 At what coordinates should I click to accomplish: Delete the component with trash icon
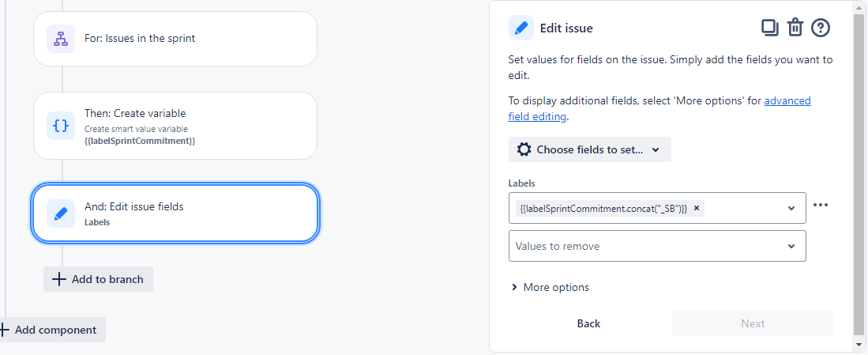click(795, 28)
